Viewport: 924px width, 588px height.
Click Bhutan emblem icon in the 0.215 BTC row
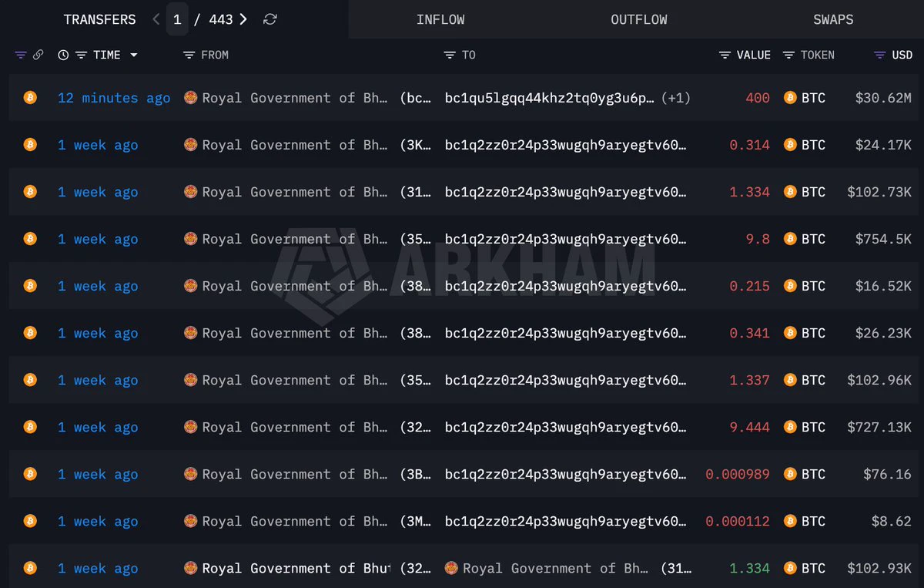coord(190,286)
